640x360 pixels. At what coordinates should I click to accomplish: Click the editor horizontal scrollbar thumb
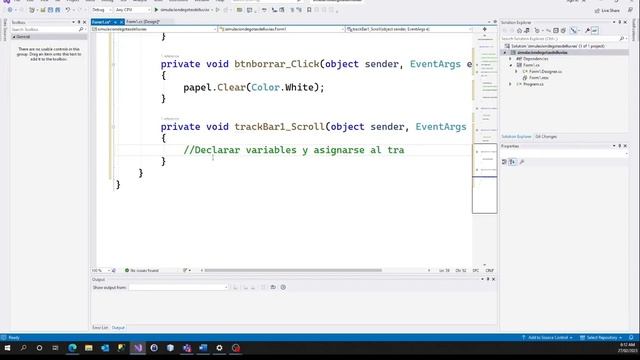(293, 270)
